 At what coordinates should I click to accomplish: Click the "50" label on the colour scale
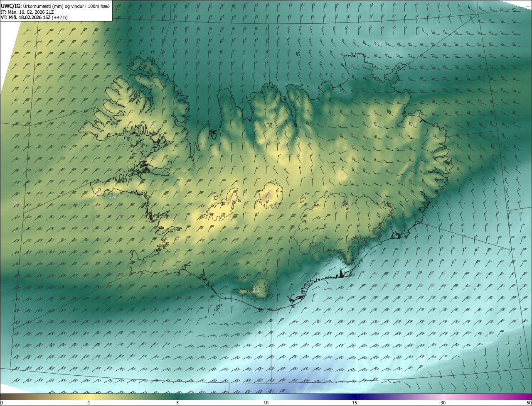(x=529, y=403)
